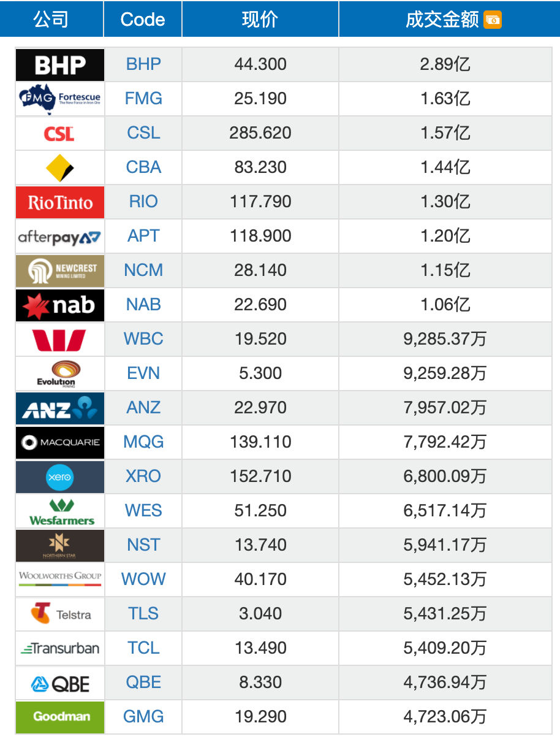Screen dimensions: 560x742
Task: Click the Code column header
Action: tap(143, 20)
